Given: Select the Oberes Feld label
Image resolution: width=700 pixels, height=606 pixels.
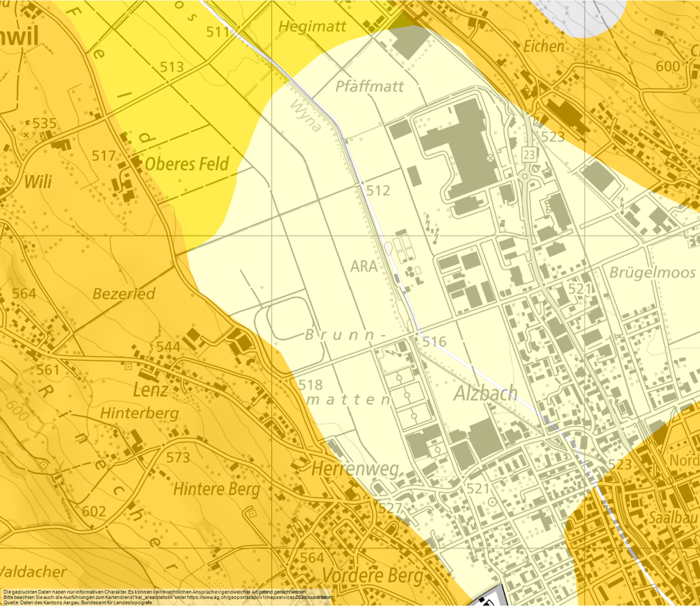Looking at the screenshot, I should (187, 164).
